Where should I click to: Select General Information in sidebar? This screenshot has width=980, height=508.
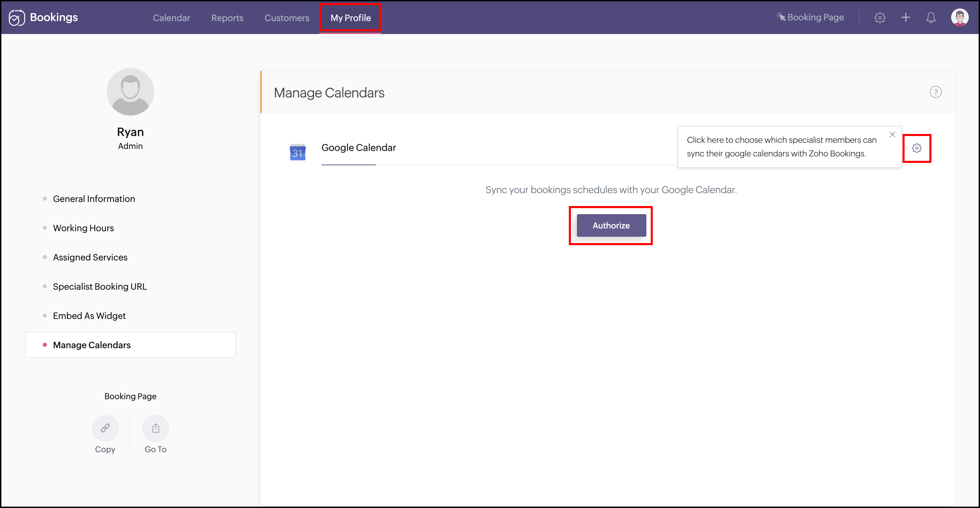93,199
